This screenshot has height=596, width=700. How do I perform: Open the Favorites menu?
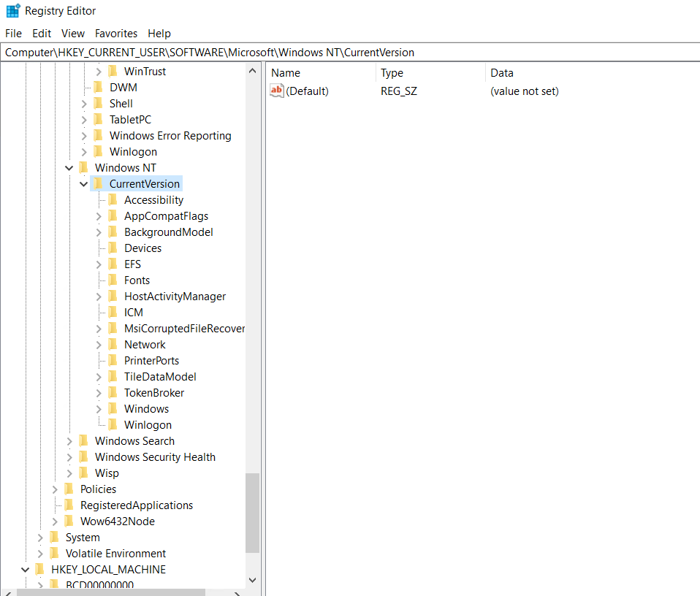click(x=116, y=34)
